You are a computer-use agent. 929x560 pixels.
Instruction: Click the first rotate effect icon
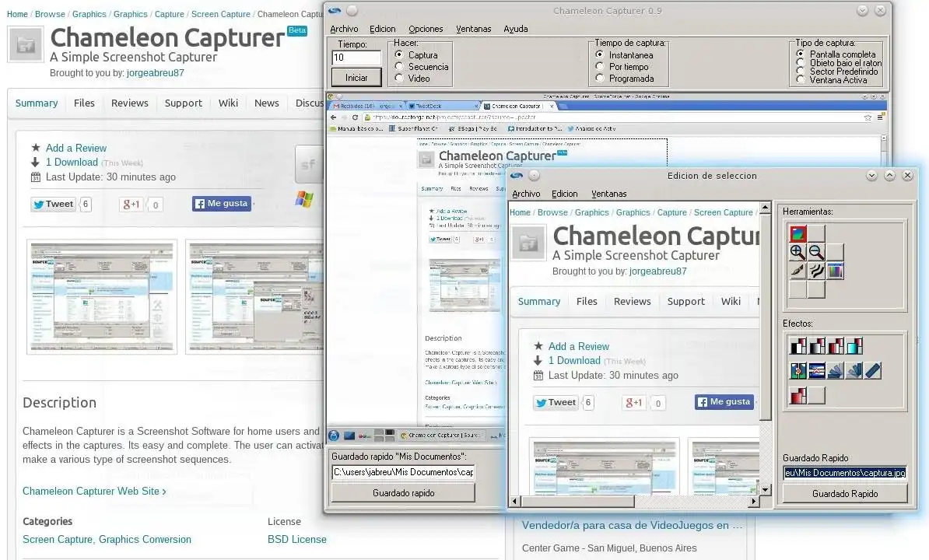836,370
